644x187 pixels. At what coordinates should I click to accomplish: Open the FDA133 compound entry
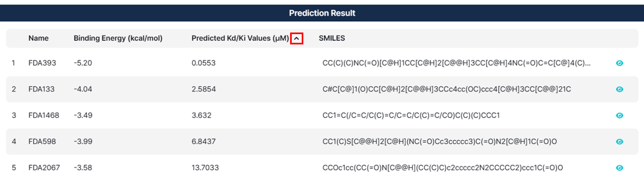(x=42, y=89)
